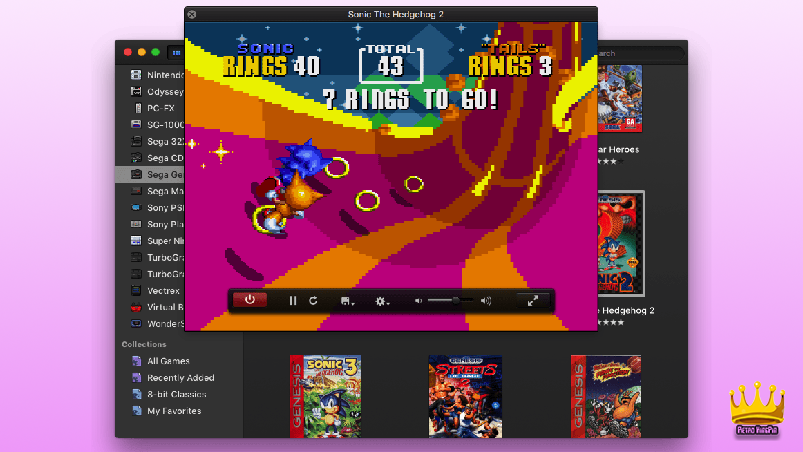Click the Heroes game title label
The height and width of the screenshot is (452, 803).
coord(619,149)
